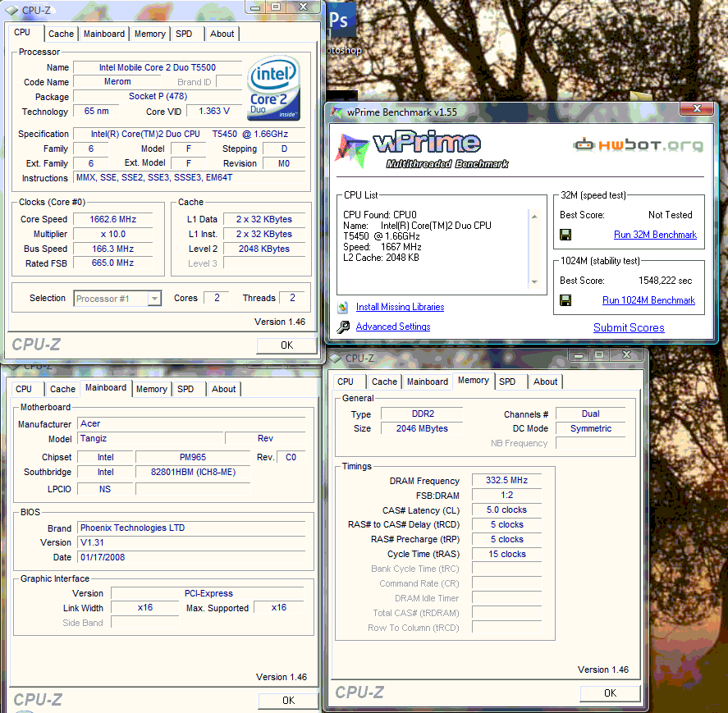Click Graphic Interface version PCI-Express
Viewport: 728px width, 713px height.
coord(208,593)
